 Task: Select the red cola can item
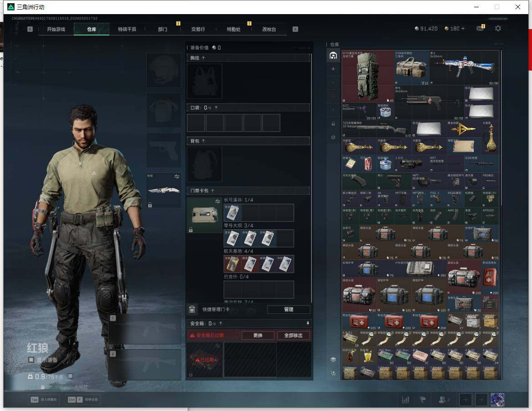pyautogui.click(x=368, y=164)
